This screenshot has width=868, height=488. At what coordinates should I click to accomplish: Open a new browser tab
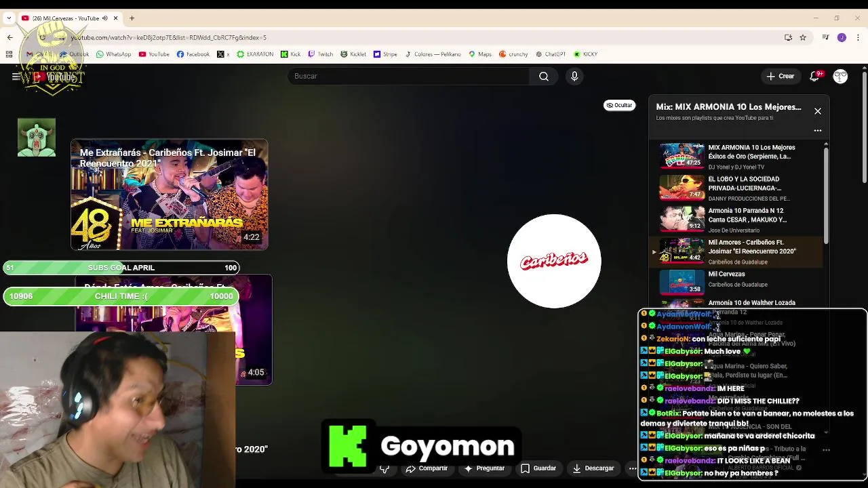tap(132, 18)
